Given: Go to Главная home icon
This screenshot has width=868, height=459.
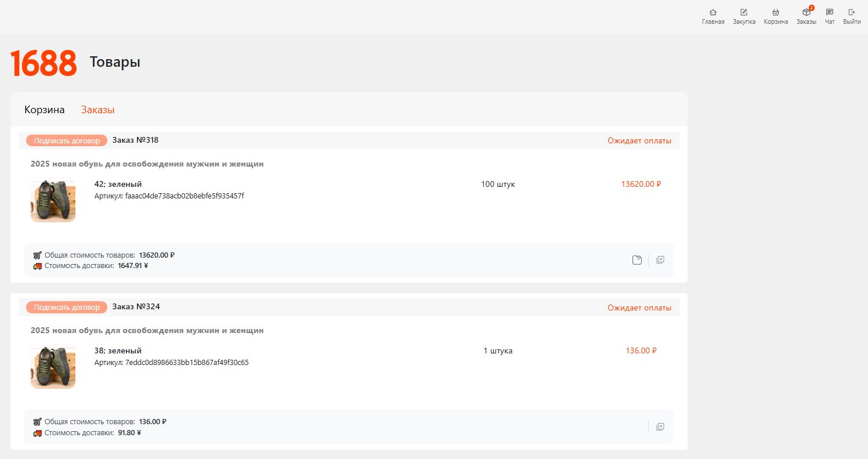Looking at the screenshot, I should click(x=713, y=12).
